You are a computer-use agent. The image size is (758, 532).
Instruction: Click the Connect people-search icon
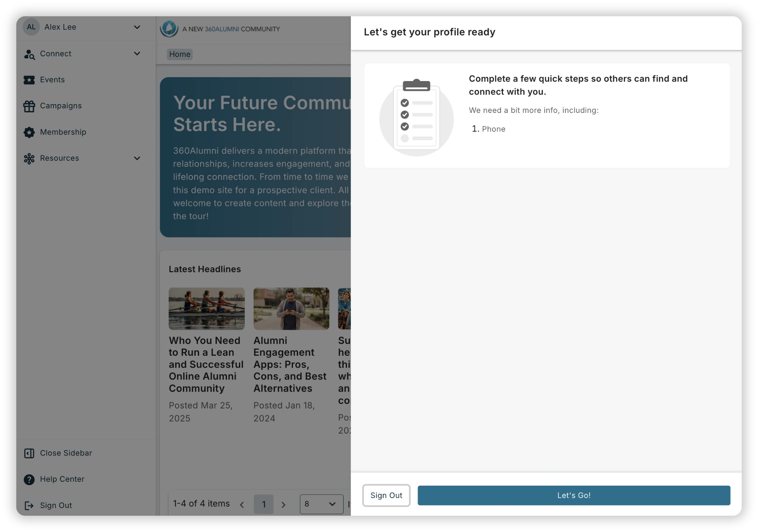pos(29,54)
